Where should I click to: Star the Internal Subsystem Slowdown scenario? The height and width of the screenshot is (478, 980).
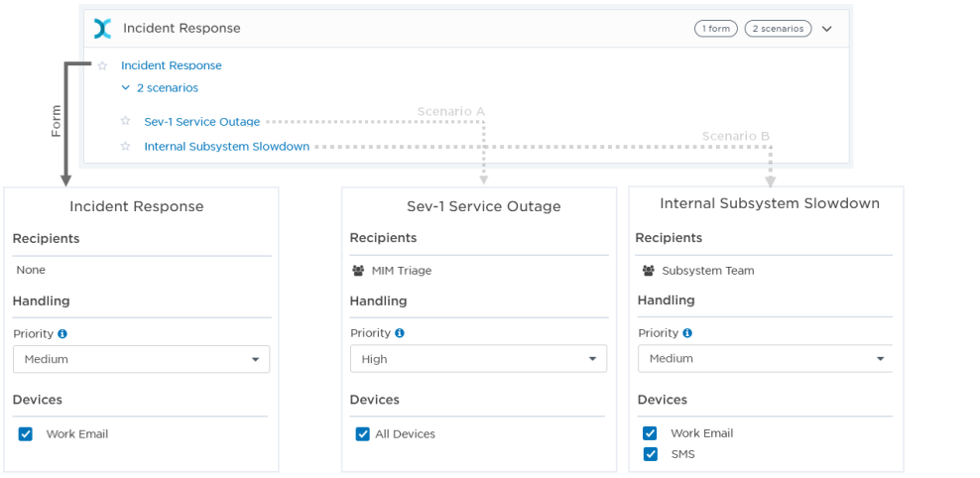pyautogui.click(x=125, y=147)
